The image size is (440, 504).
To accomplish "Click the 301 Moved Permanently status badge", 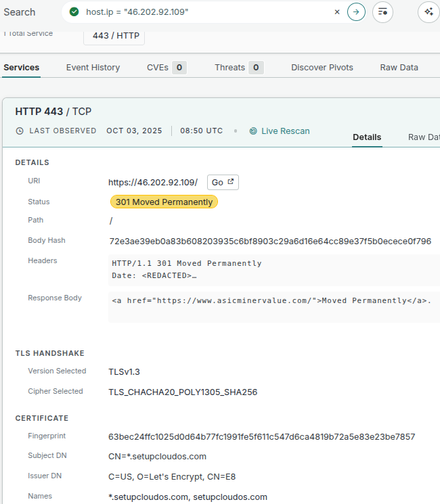I will tap(164, 202).
